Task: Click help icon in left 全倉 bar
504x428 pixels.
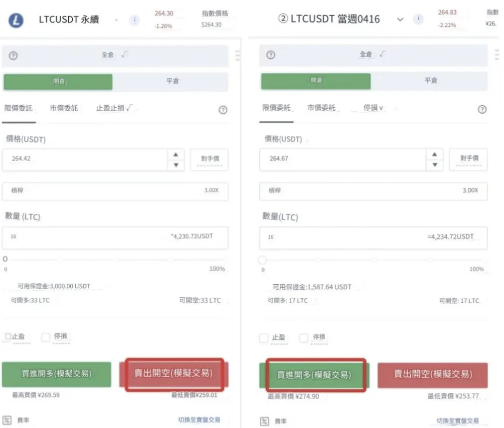Action: point(13,56)
